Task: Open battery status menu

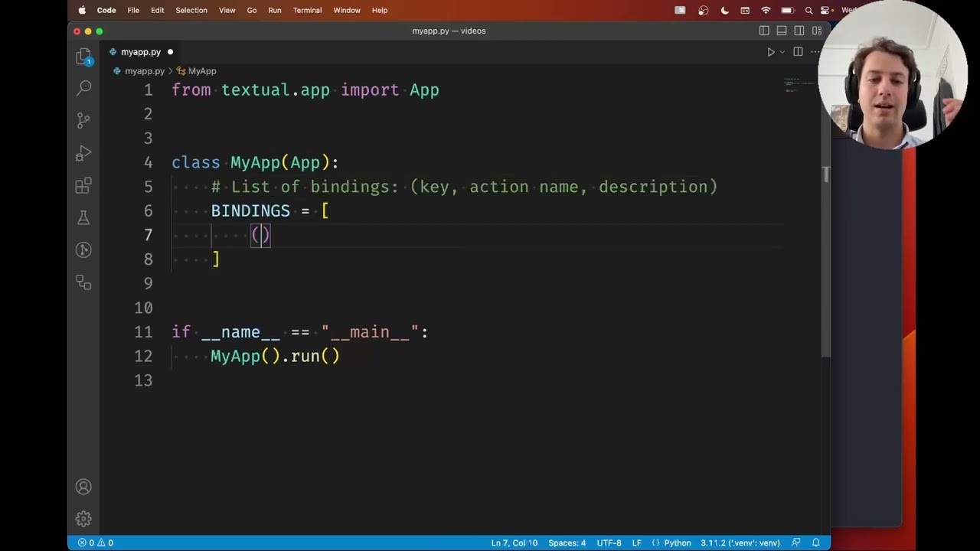Action: pos(787,10)
